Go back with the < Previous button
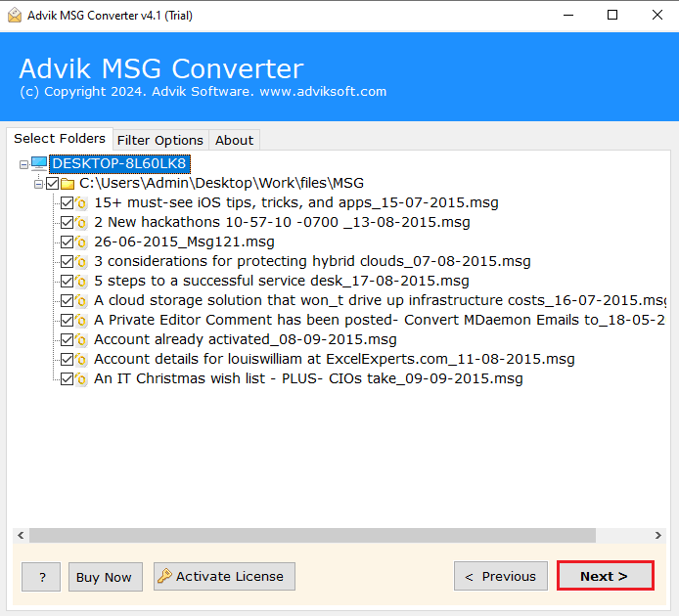The width and height of the screenshot is (679, 616). click(x=501, y=576)
